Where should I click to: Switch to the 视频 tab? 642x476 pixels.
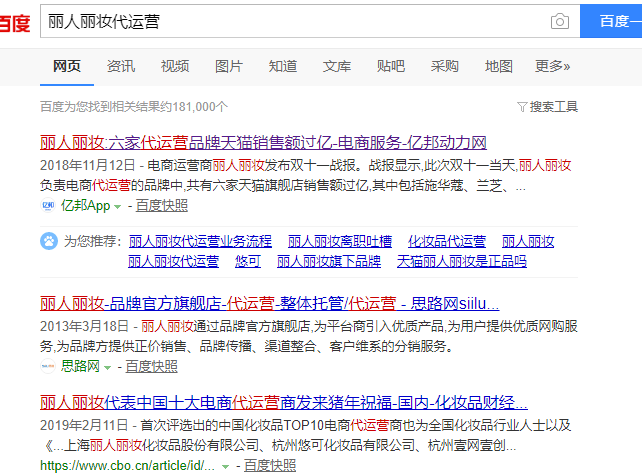pos(175,66)
